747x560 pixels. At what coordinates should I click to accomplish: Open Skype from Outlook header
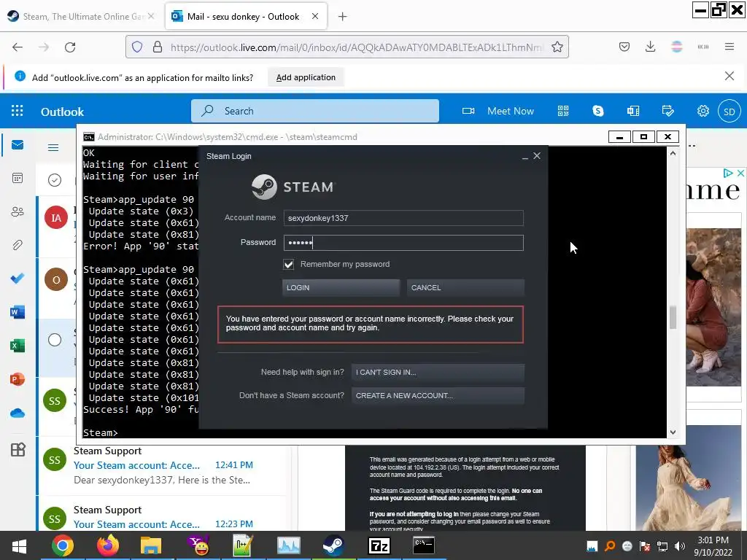[x=598, y=111]
